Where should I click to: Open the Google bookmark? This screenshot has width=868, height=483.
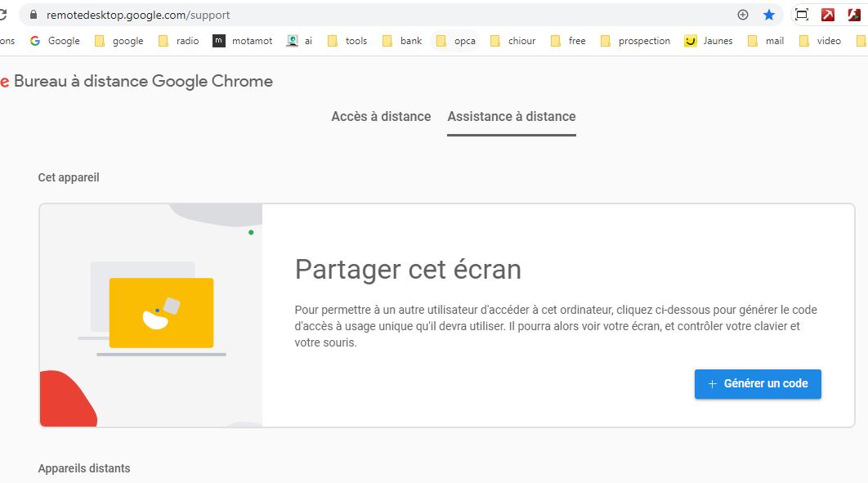pos(55,41)
